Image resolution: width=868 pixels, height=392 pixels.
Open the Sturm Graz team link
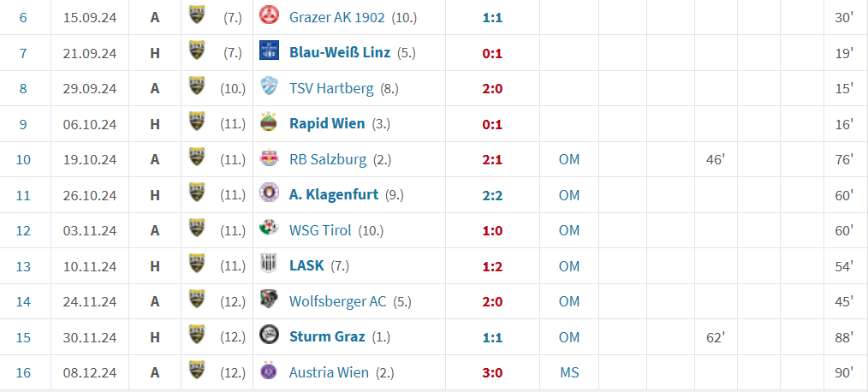[x=327, y=336]
